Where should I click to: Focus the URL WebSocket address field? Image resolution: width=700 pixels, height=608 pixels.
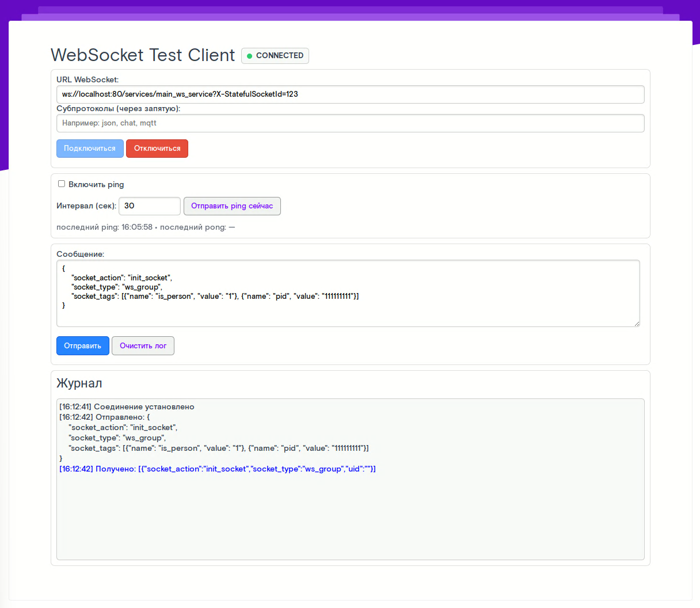pos(350,94)
